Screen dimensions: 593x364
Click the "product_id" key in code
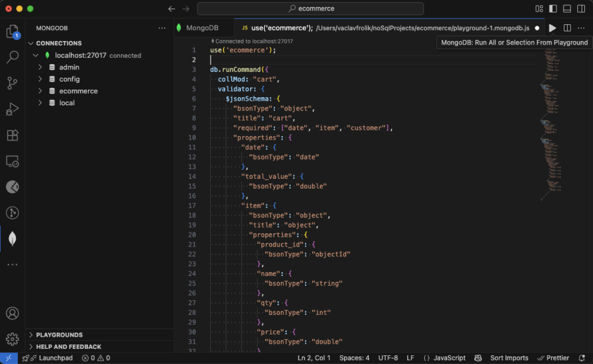[x=282, y=245]
